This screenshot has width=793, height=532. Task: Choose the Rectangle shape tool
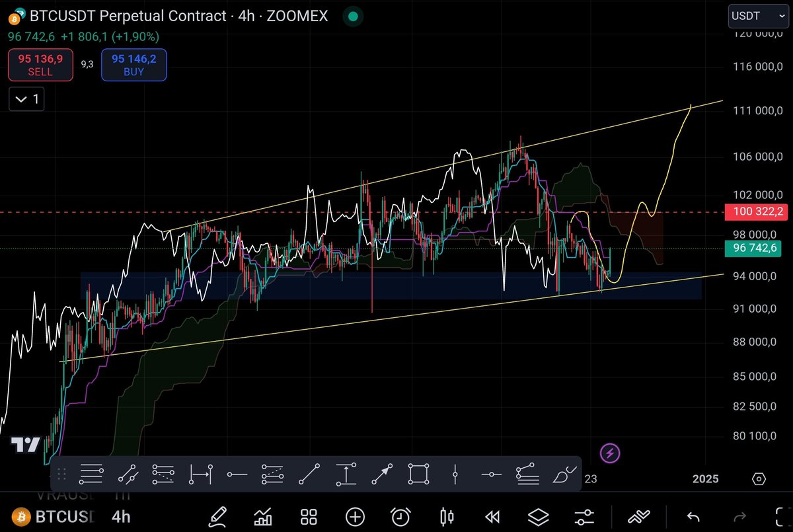418,473
